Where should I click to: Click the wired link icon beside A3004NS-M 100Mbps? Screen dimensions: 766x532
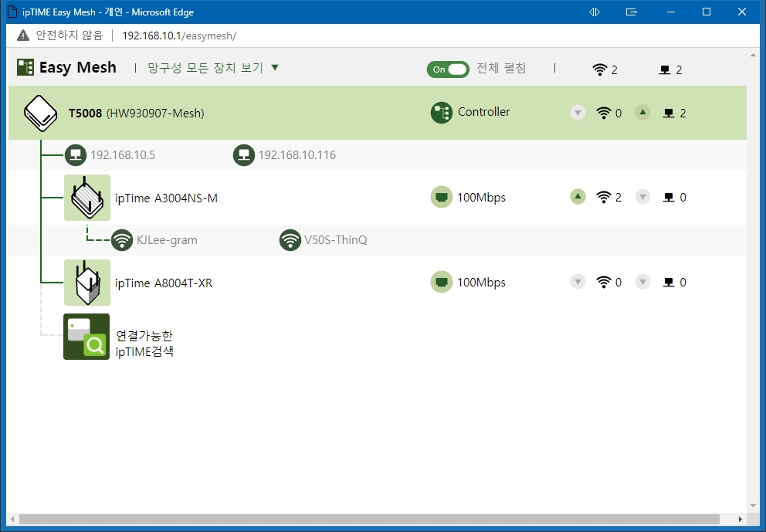click(x=441, y=198)
